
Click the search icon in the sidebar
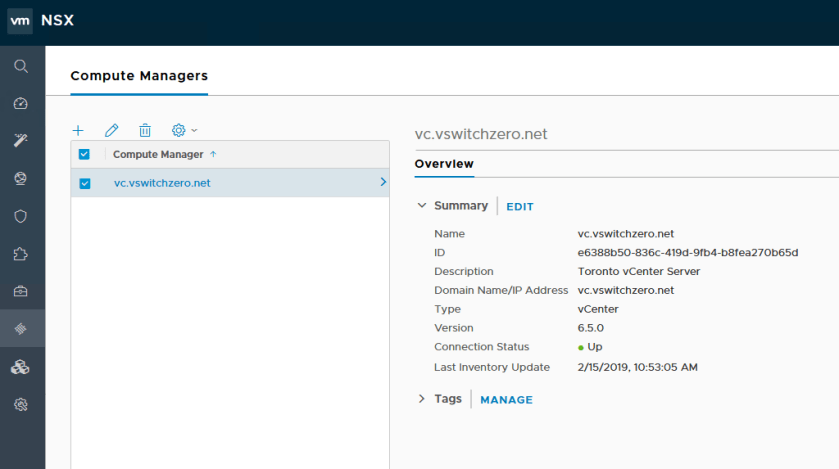point(21,66)
